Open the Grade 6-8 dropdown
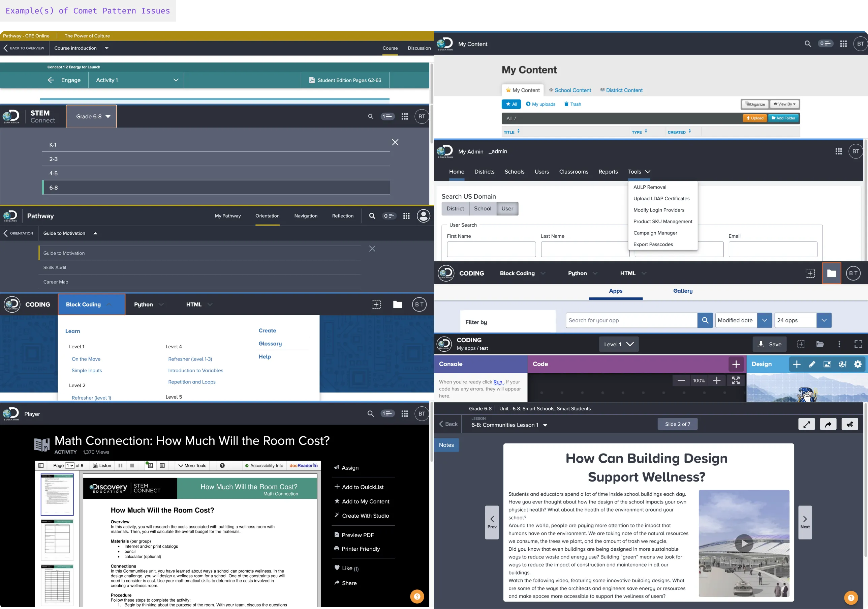Screen dimensions: 868x609 (91, 116)
